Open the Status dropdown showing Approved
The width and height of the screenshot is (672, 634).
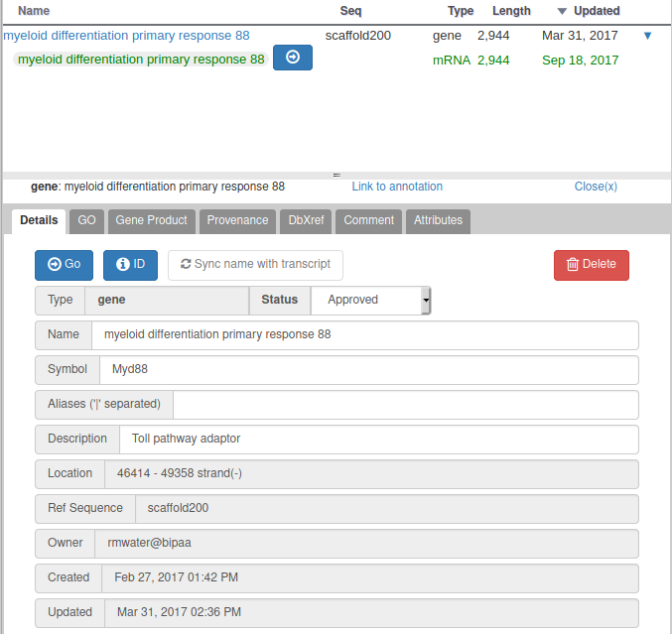click(370, 301)
